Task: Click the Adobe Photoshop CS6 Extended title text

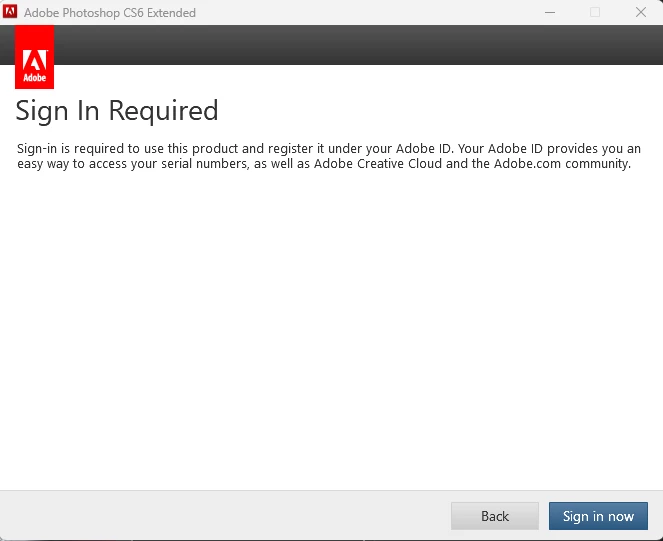Action: (110, 13)
